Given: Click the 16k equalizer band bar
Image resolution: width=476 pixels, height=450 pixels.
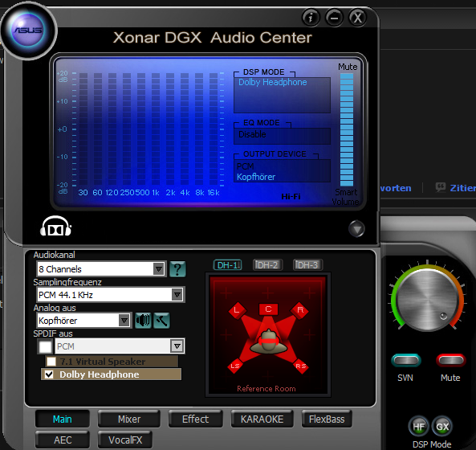Looking at the screenshot, I should [214, 129].
